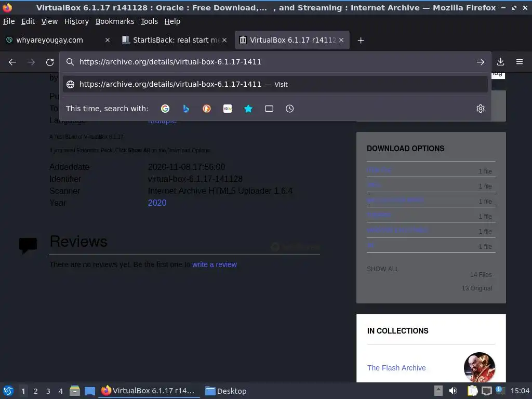Screen dimensions: 532x399
Task: Click the Addeddate value 2020-11-08 17:56:00
Action: click(187, 167)
